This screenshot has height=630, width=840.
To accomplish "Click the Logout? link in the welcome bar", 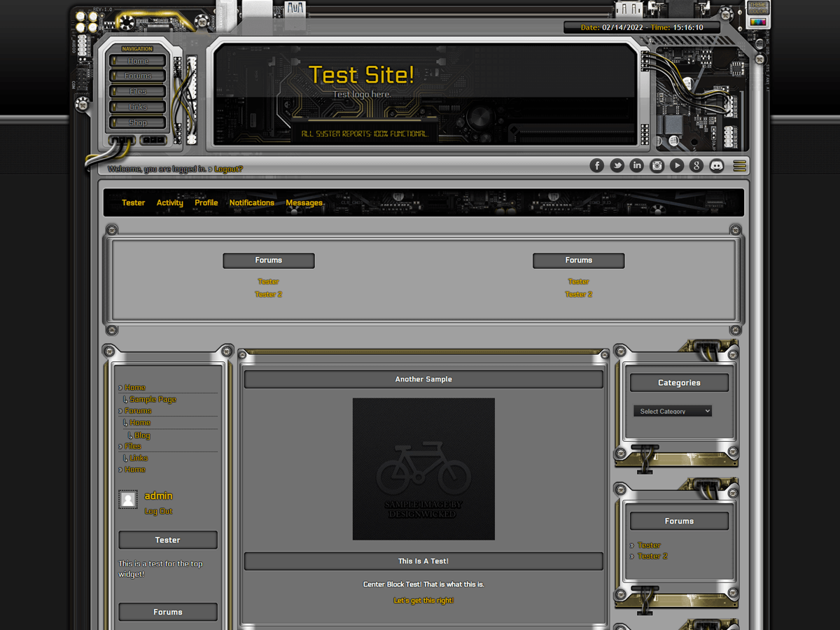I will click(x=228, y=169).
